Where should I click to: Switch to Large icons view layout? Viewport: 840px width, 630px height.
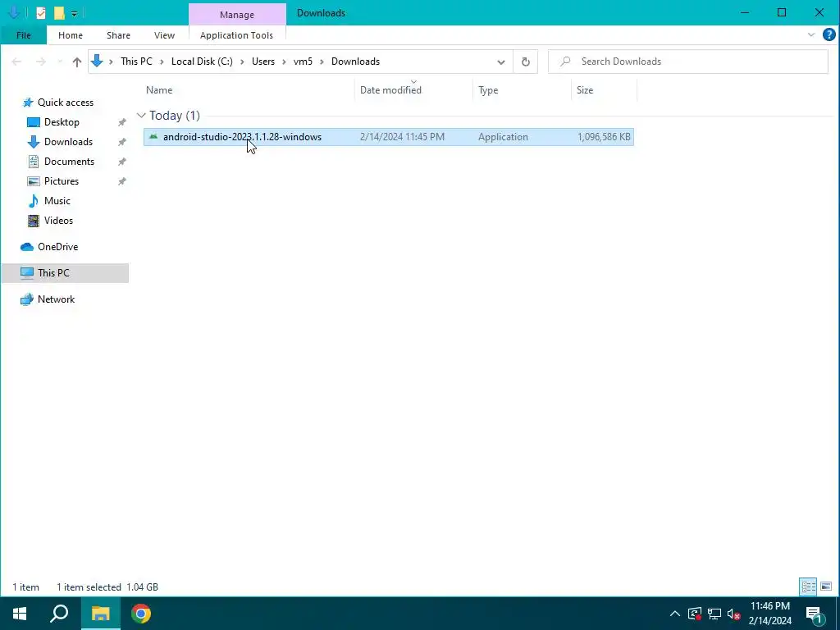tap(826, 587)
